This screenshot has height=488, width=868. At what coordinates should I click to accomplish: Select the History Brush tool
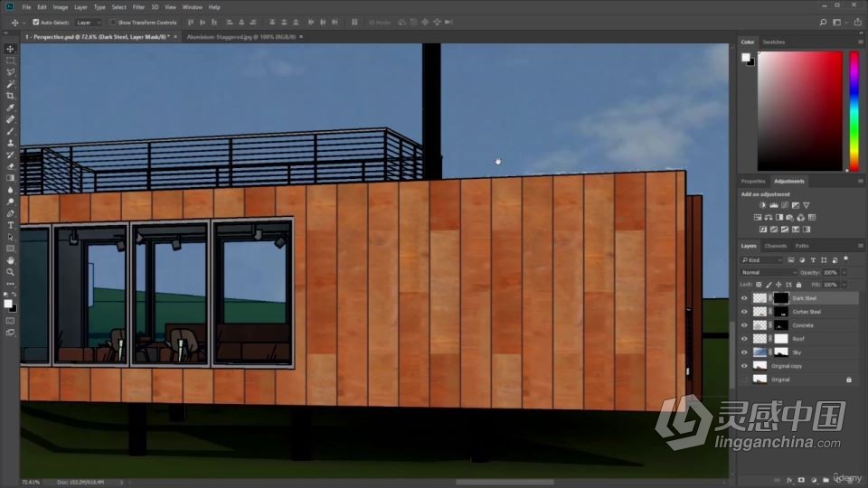[x=10, y=155]
